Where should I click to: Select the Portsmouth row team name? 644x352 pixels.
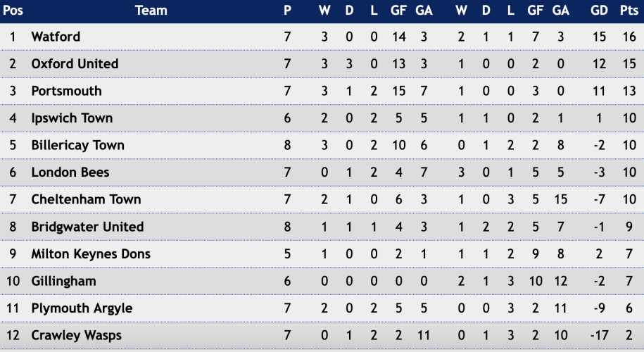67,91
